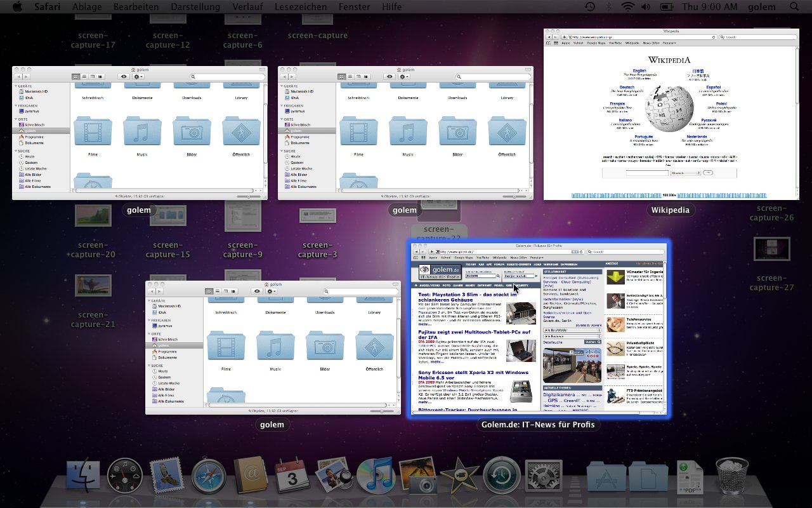This screenshot has height=508, width=812.
Task: Select Macintosh HD in the Finder sidebar
Action: [x=169, y=306]
